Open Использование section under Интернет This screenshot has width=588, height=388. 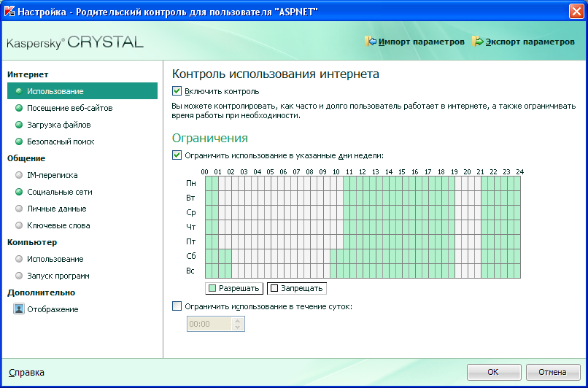[x=82, y=91]
